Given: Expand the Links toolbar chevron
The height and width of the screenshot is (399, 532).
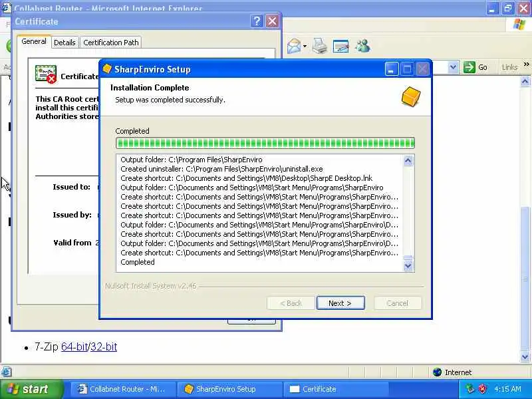Looking at the screenshot, I should pyautogui.click(x=526, y=64).
